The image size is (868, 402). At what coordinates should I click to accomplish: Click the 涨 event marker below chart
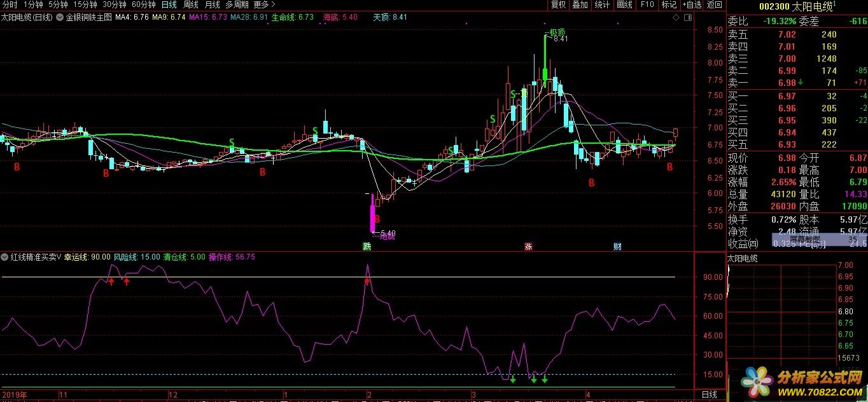pyautogui.click(x=528, y=246)
